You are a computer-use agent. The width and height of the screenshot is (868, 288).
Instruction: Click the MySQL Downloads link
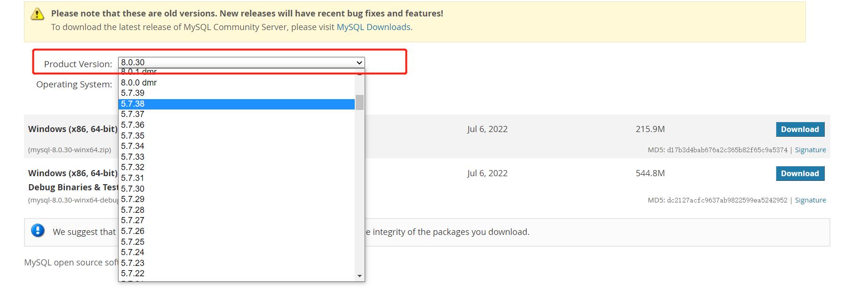(x=374, y=27)
